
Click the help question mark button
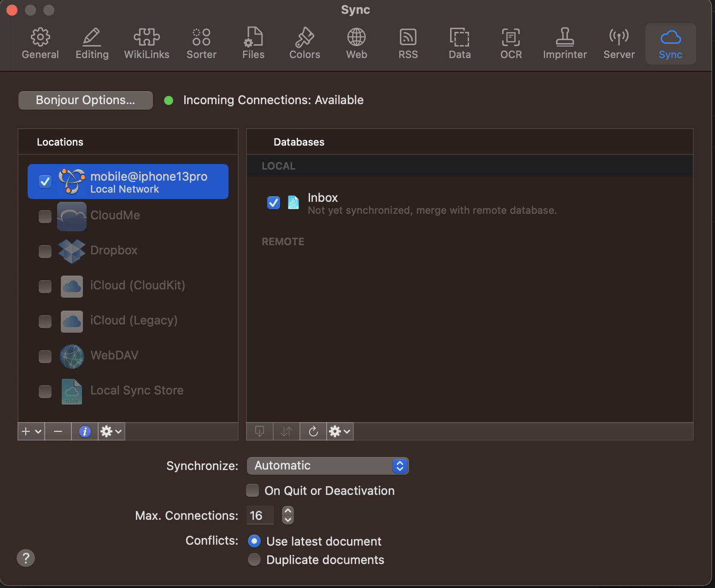click(x=26, y=558)
